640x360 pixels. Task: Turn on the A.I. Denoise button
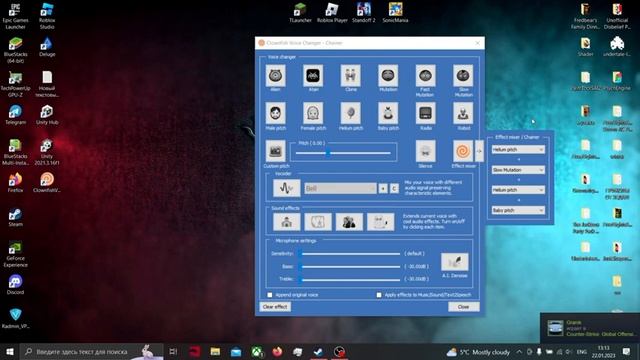click(x=455, y=262)
